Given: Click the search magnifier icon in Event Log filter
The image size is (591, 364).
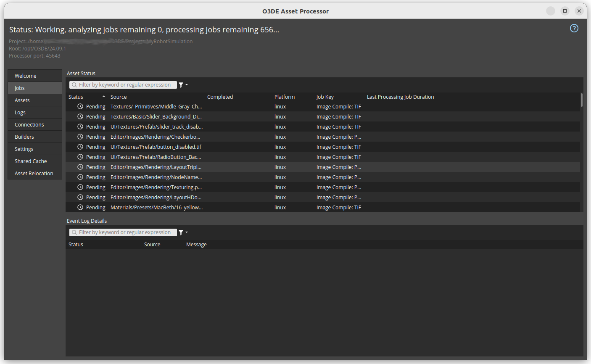Looking at the screenshot, I should (x=74, y=232).
